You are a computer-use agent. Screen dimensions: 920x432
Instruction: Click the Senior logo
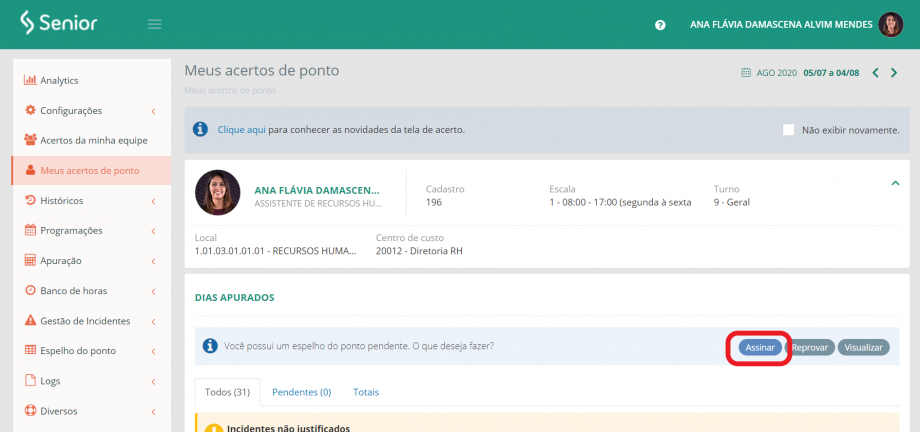pos(58,23)
